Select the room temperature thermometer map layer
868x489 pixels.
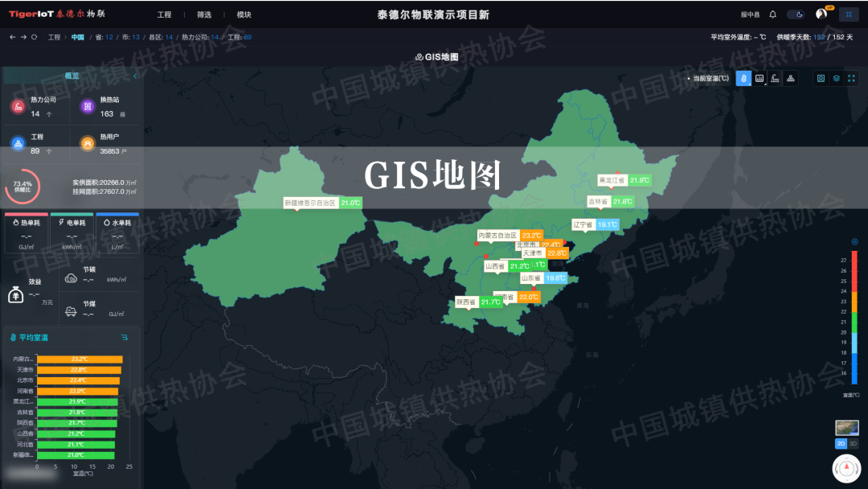click(x=743, y=78)
